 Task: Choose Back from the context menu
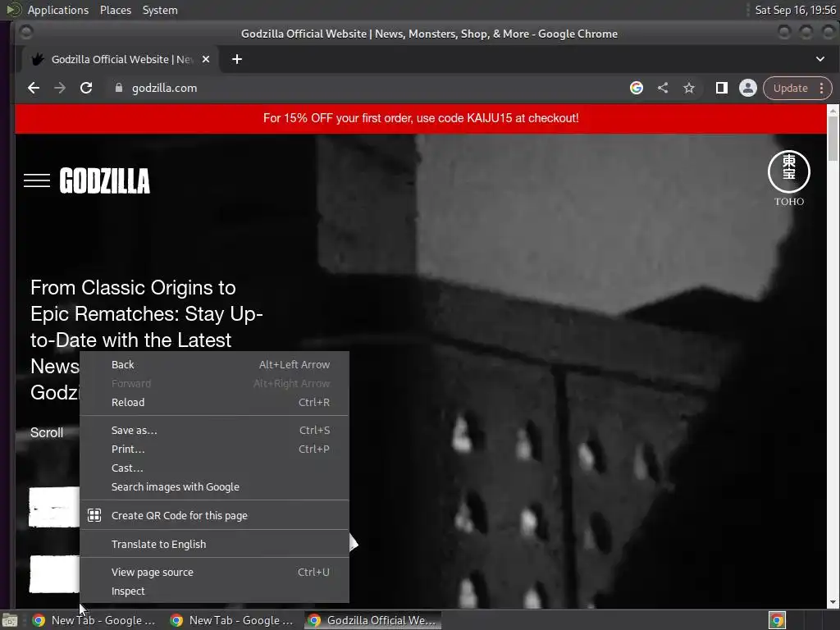[214, 365]
